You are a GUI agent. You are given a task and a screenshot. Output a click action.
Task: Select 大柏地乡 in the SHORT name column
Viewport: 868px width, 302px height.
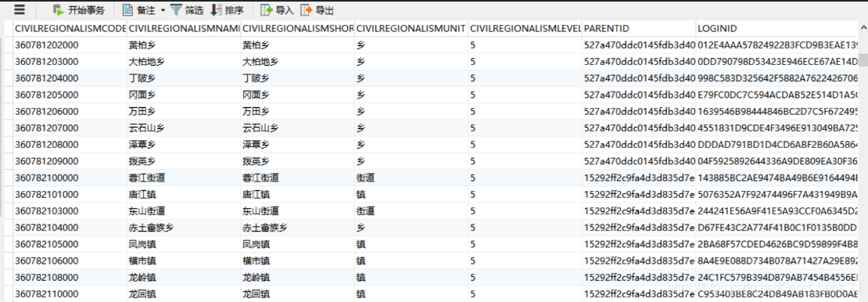[298, 62]
